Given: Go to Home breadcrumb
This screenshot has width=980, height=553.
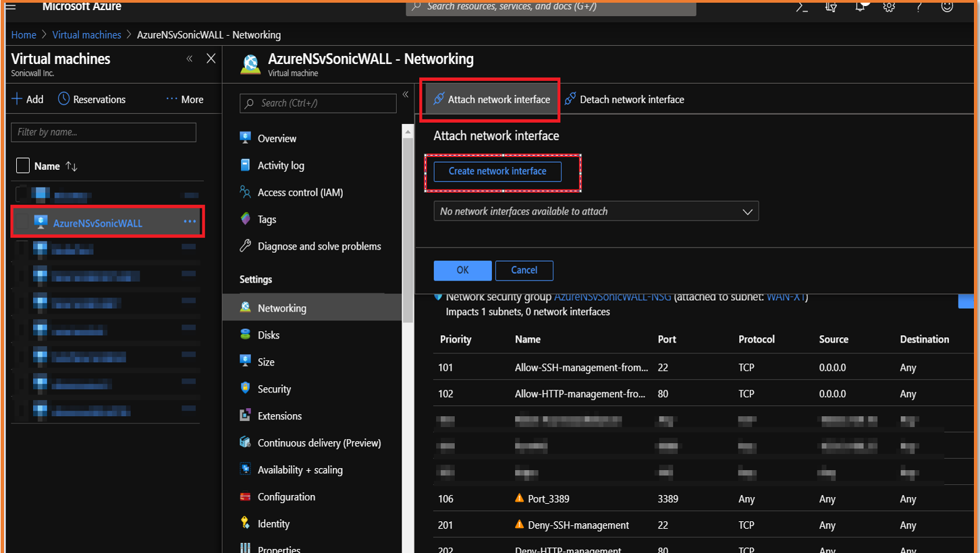Looking at the screenshot, I should 24,34.
